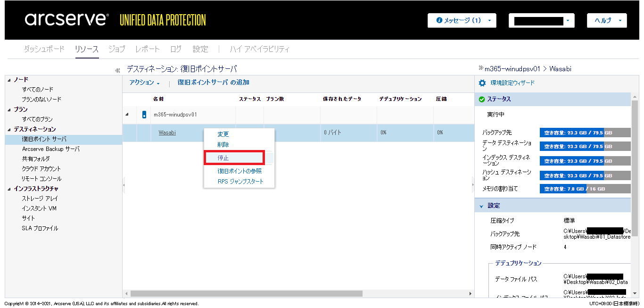Viewport: 644px width, 308px height.
Task: Switch to the レポート tab
Action: click(x=148, y=49)
